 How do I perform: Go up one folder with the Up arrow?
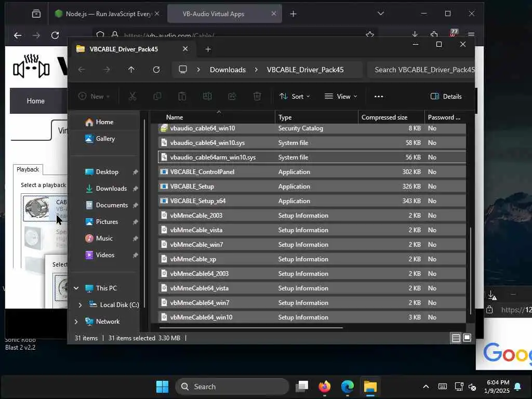pos(131,70)
